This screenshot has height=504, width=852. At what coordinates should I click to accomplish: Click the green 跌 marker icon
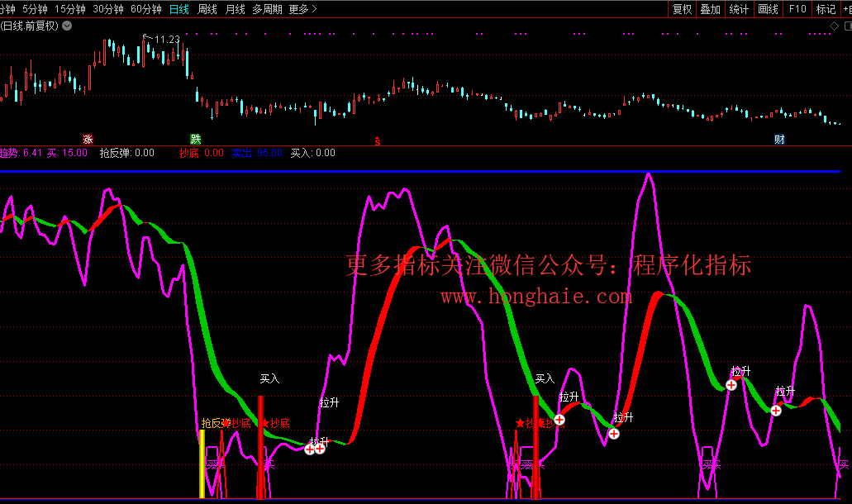(x=195, y=139)
